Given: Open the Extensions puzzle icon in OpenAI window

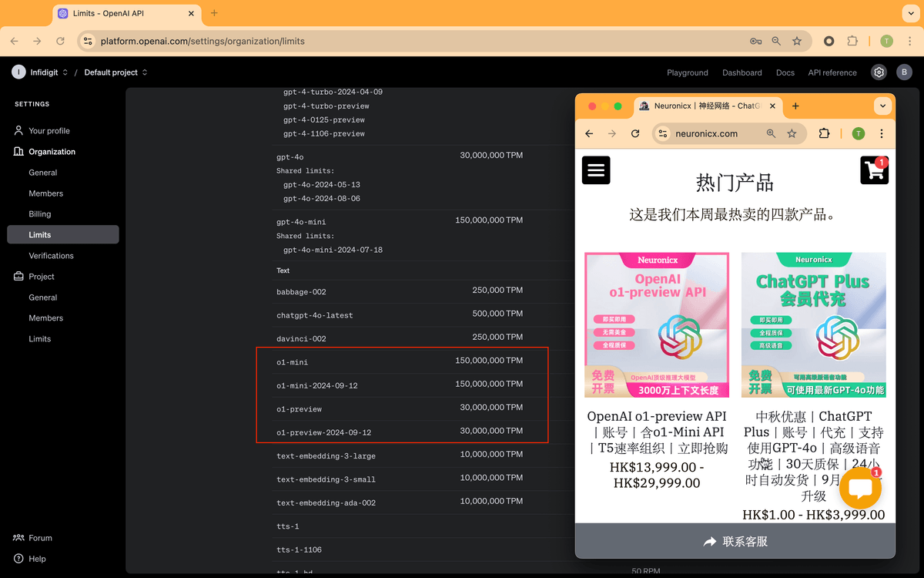Looking at the screenshot, I should pos(852,41).
